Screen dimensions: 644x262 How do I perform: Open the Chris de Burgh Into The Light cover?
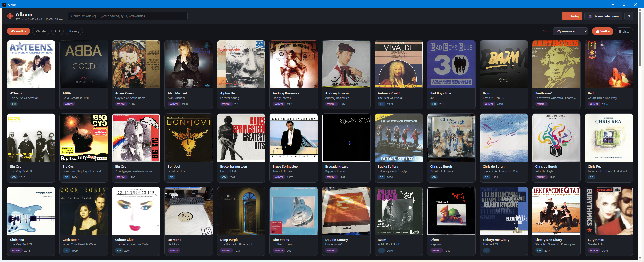(556, 138)
